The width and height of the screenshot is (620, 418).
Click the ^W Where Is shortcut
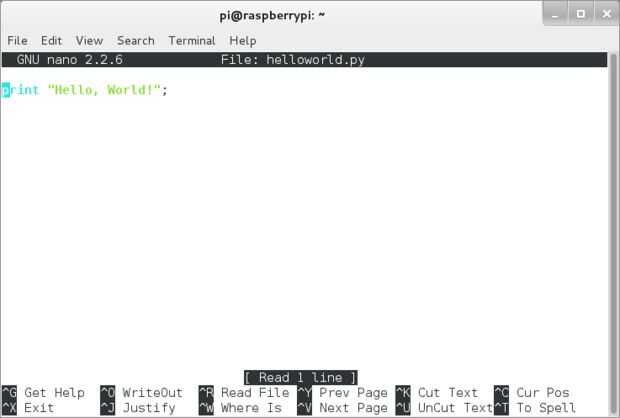(x=240, y=408)
